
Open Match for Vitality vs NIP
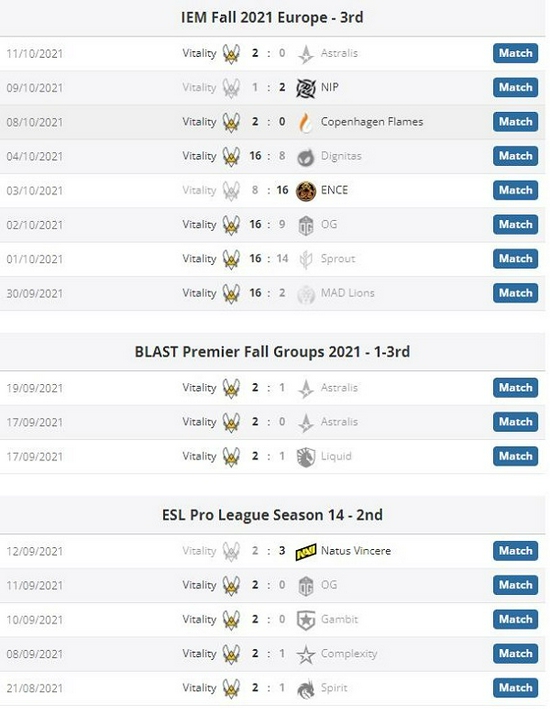[515, 87]
